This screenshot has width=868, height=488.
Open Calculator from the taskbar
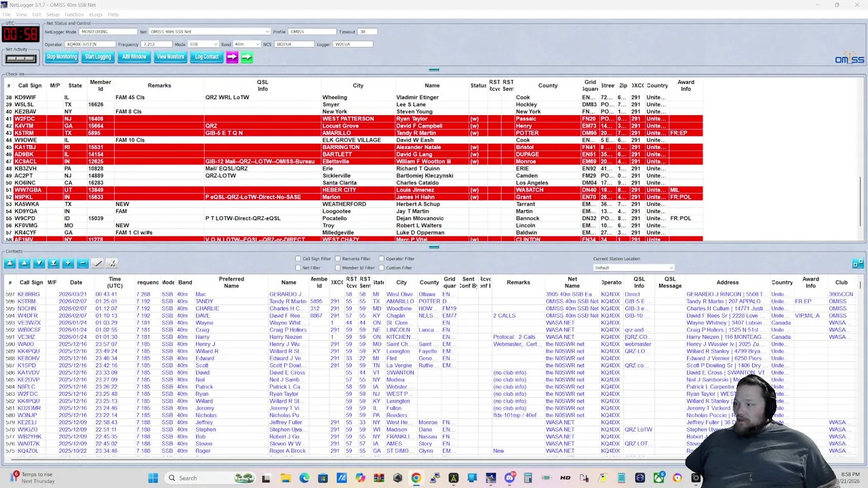point(528,478)
